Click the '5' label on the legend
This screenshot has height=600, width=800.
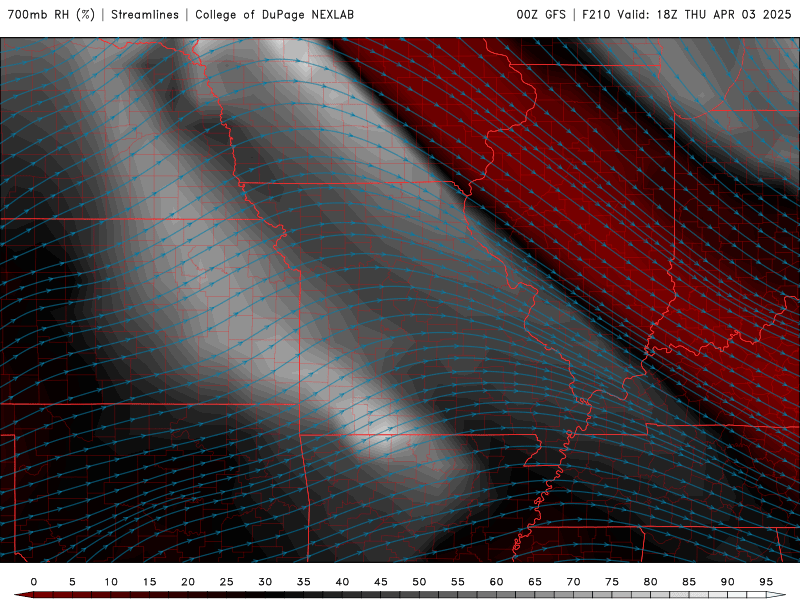(x=72, y=582)
